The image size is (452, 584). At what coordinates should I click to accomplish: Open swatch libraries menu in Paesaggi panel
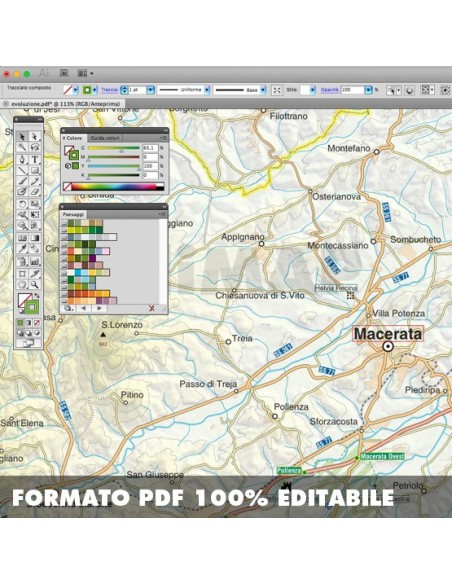[68, 308]
